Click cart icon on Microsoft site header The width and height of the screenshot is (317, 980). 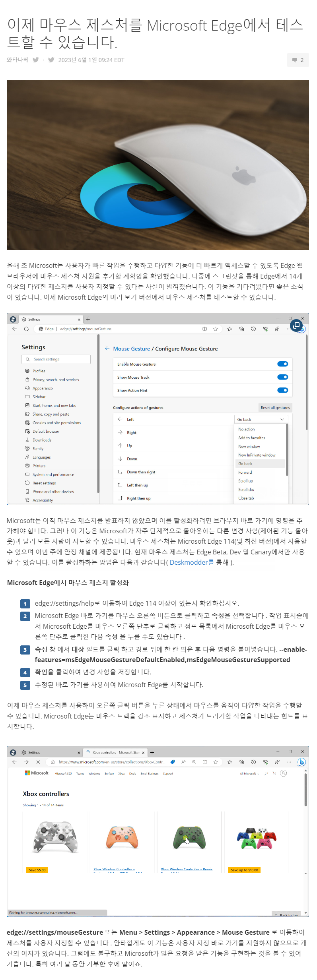click(274, 773)
